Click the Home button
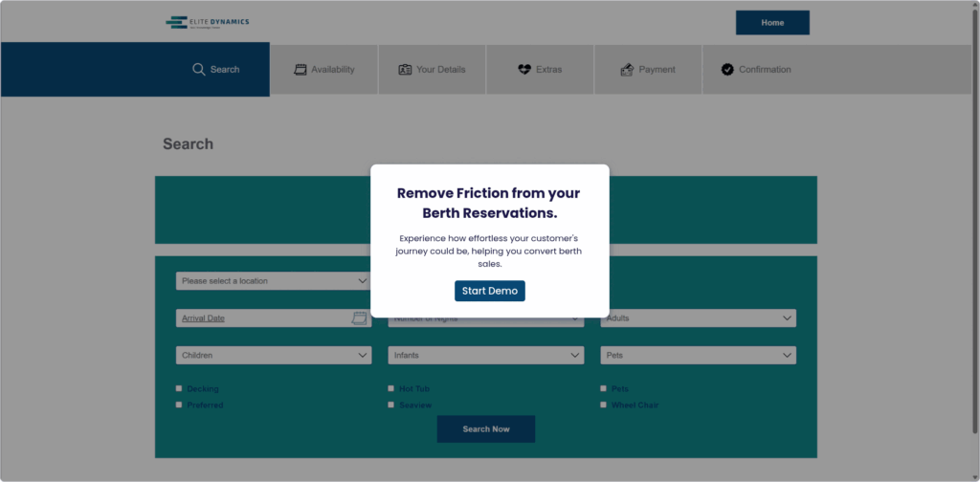The width and height of the screenshot is (980, 482). pyautogui.click(x=772, y=23)
